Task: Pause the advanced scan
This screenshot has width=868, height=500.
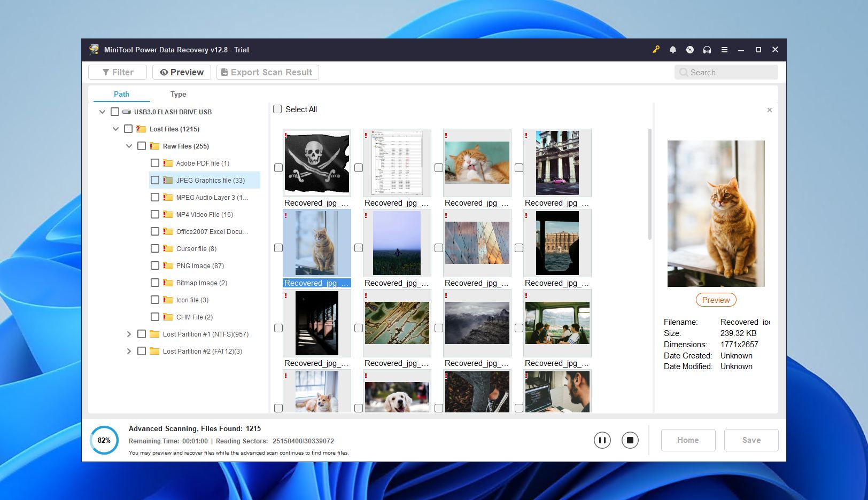Action: [x=602, y=440]
